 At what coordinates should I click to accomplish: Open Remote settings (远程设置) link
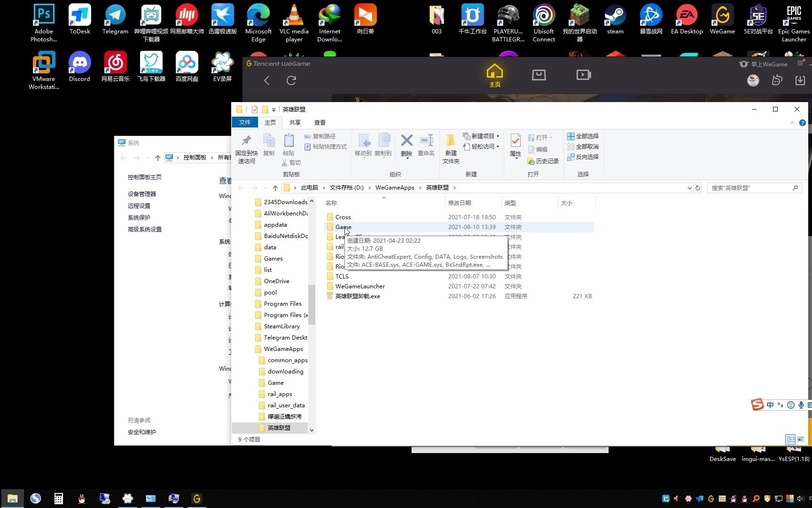139,206
